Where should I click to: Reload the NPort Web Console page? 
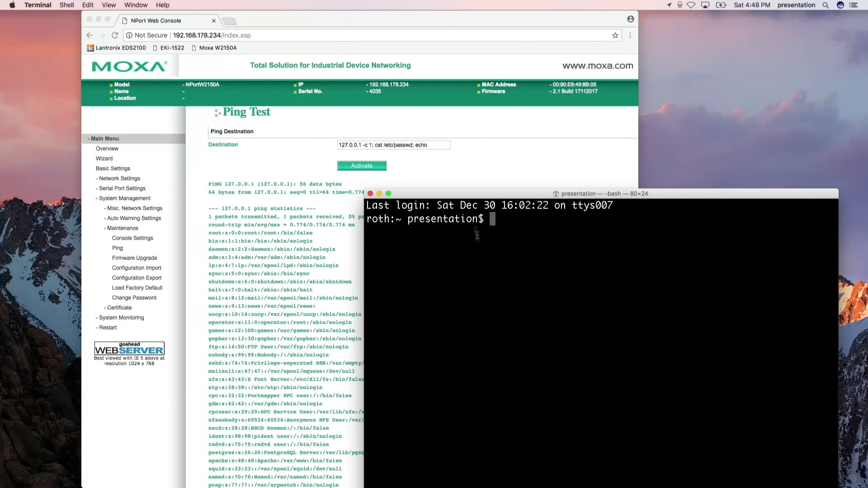point(115,35)
